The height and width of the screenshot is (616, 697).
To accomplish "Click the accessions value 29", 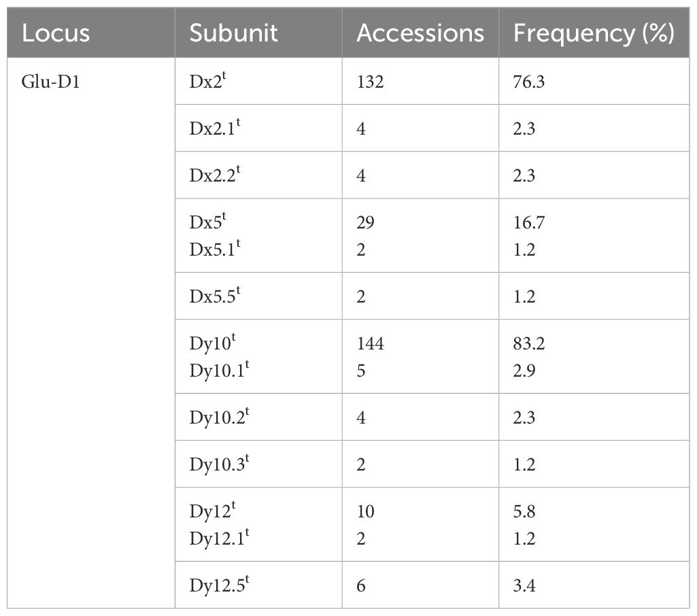I will [366, 223].
